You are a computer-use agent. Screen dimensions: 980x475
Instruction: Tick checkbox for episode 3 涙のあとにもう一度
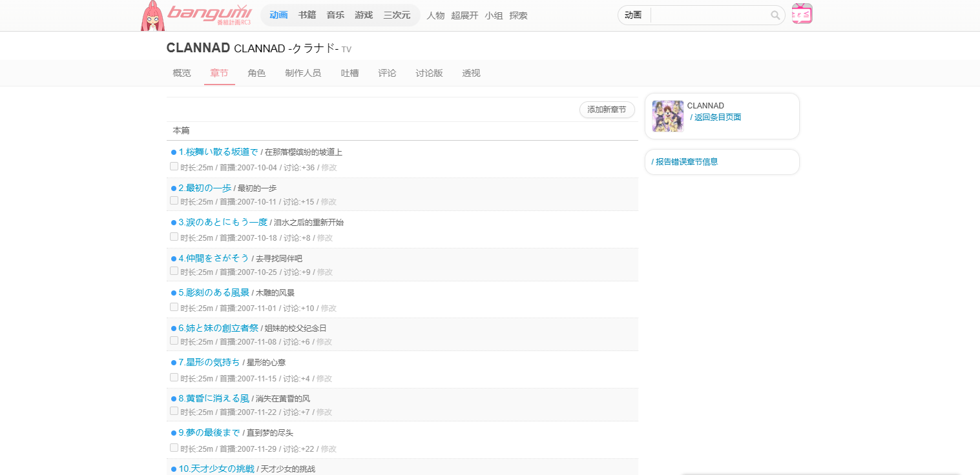(174, 237)
